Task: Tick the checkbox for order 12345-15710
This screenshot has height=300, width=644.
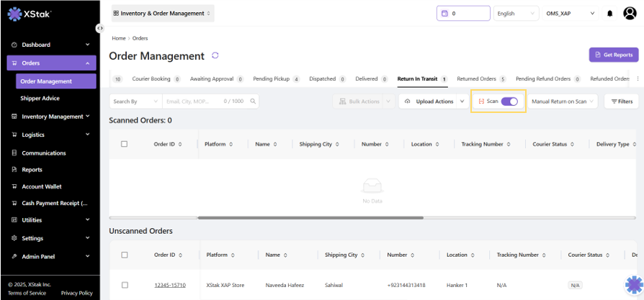Action: click(x=124, y=285)
